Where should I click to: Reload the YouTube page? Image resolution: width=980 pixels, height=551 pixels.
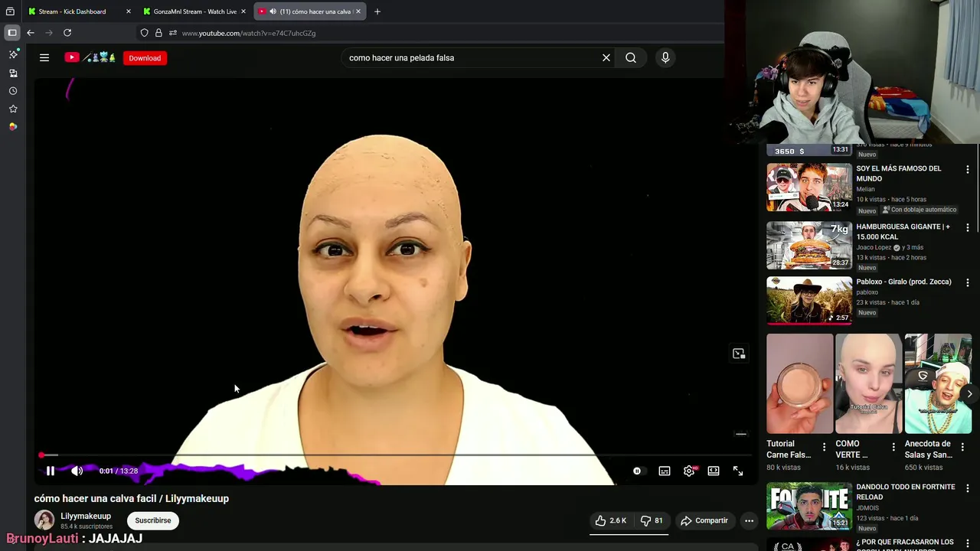click(67, 33)
